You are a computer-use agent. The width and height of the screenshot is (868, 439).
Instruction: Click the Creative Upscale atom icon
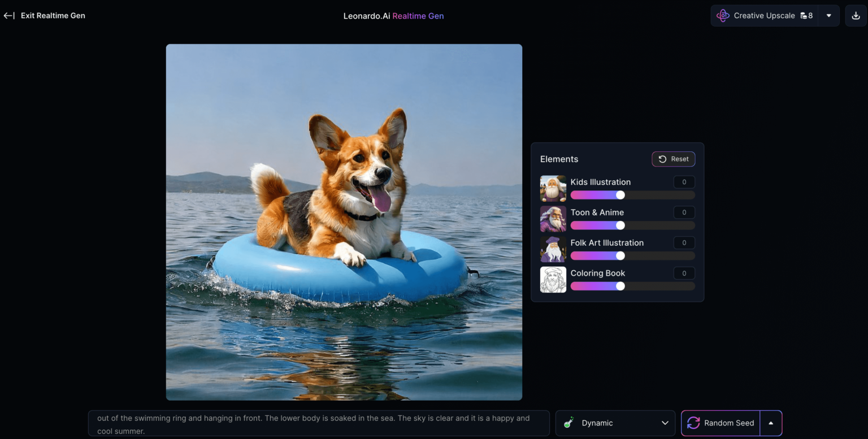point(723,16)
